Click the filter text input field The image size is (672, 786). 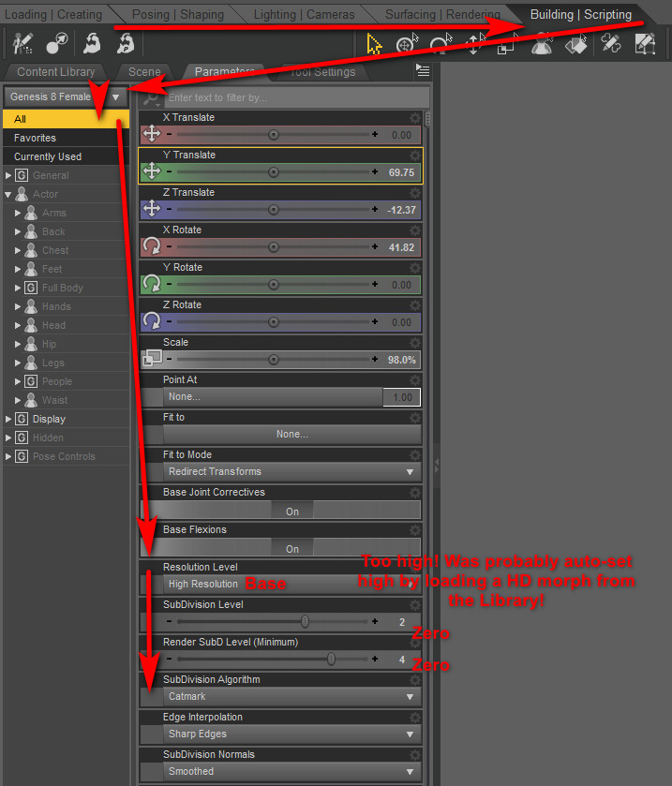pyautogui.click(x=296, y=97)
